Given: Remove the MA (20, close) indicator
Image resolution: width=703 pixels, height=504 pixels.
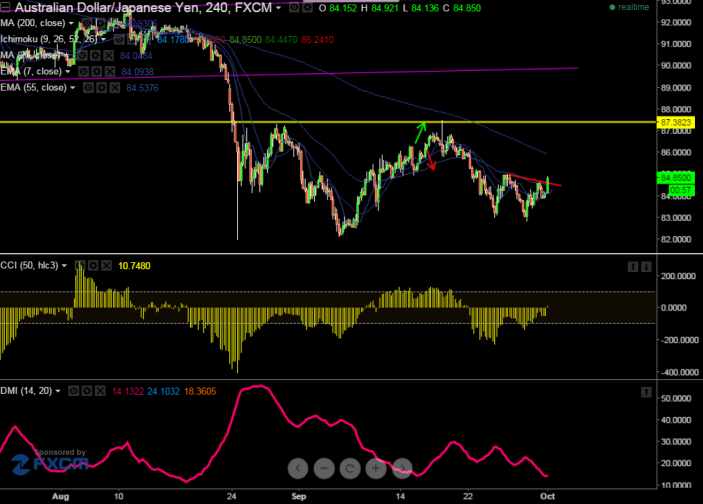Looking at the screenshot, I should (108, 56).
